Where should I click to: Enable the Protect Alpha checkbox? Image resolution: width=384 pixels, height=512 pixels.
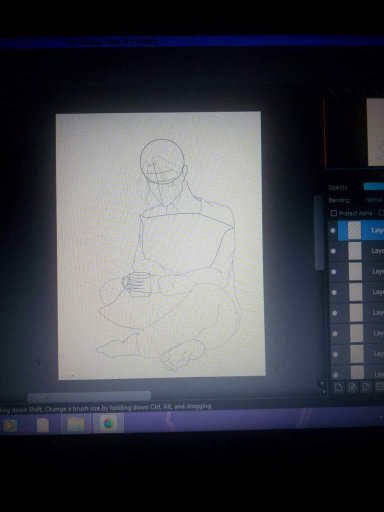tap(334, 213)
